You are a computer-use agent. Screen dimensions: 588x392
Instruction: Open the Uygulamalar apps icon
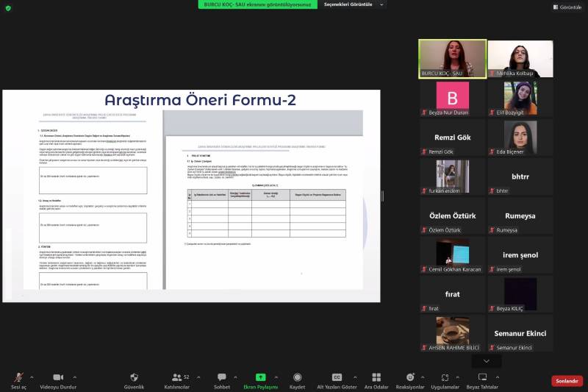pos(445,378)
